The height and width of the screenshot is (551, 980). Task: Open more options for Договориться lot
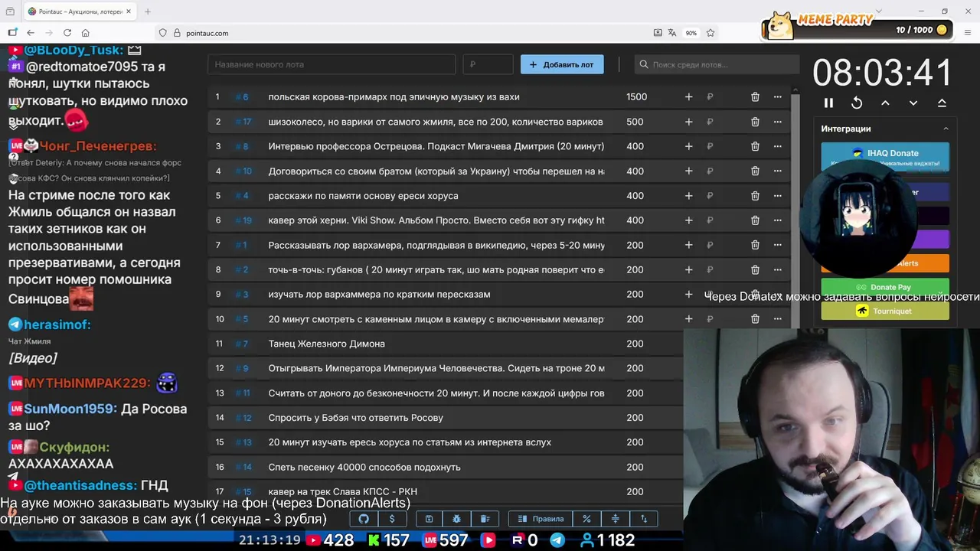[778, 171]
